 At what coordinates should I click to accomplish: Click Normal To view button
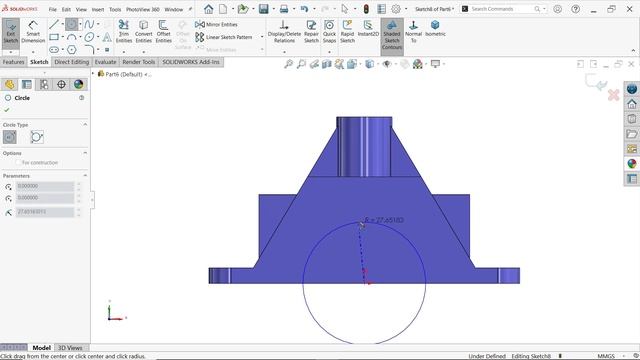point(413,31)
